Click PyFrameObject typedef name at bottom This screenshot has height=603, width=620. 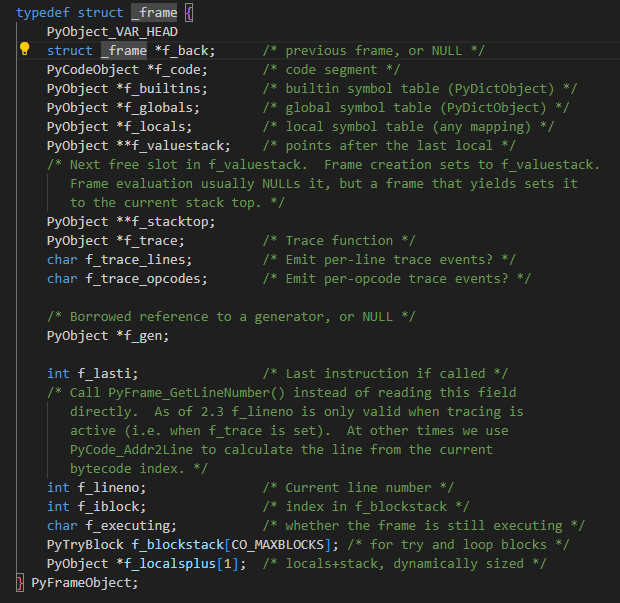coord(82,582)
